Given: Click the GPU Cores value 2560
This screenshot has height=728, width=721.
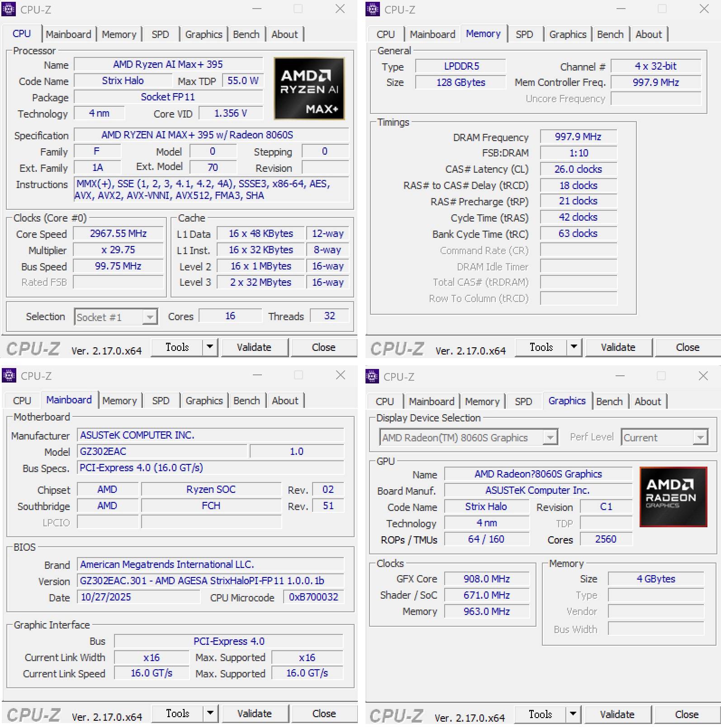Looking at the screenshot, I should point(606,539).
